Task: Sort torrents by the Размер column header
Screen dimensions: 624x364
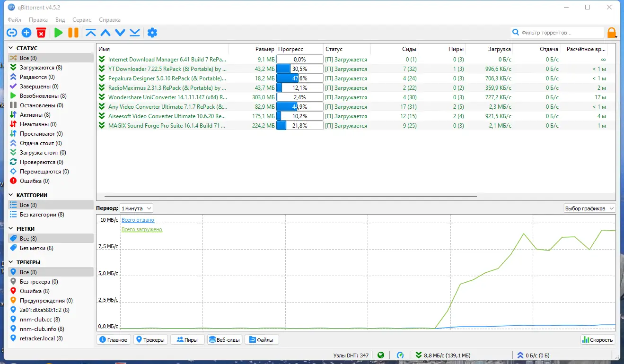Action: (x=253, y=49)
